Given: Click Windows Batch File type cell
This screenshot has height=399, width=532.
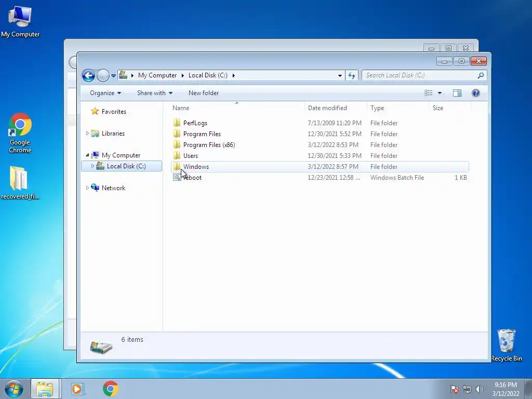Looking at the screenshot, I should coord(397,178).
